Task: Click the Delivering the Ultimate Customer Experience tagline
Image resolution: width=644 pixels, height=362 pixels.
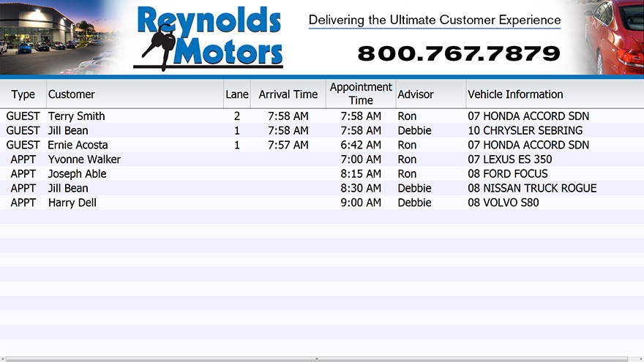Action: point(435,20)
